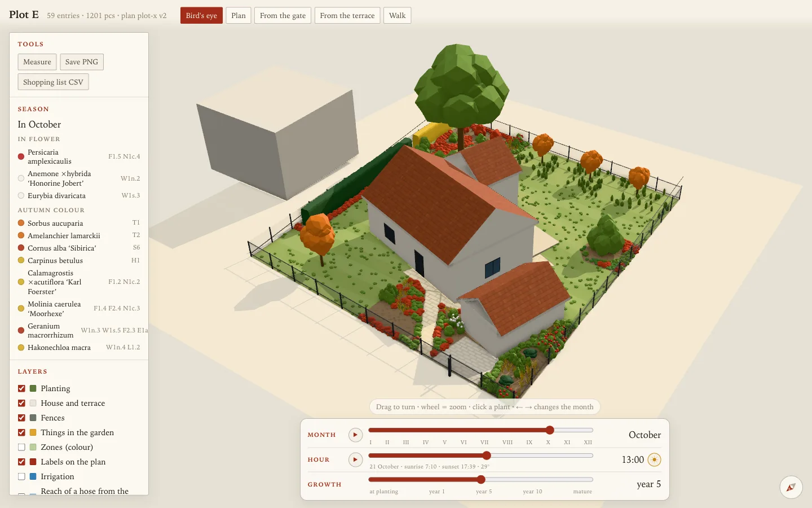
Task: Click month marker I on timeline
Action: 370,443
